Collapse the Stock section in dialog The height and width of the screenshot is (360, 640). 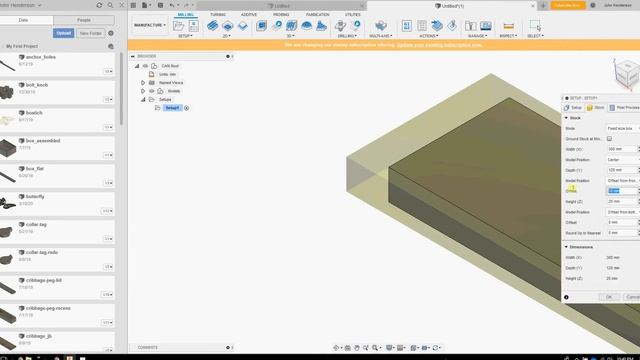point(566,118)
